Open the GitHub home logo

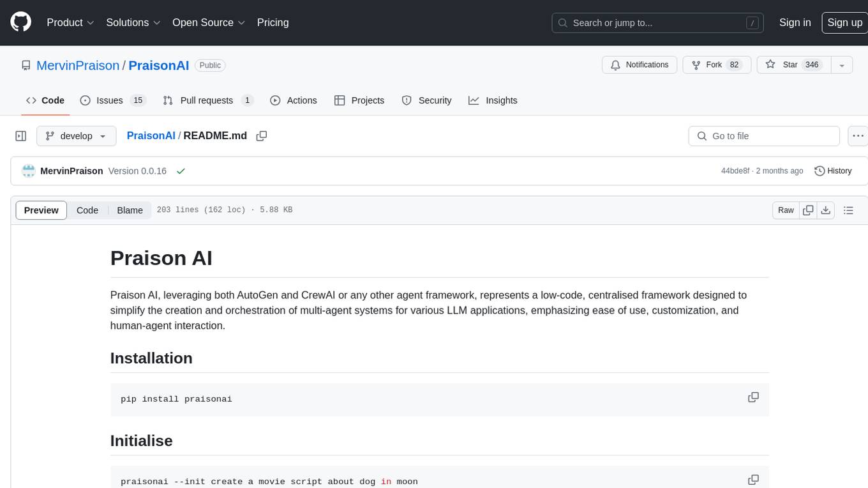[21, 22]
